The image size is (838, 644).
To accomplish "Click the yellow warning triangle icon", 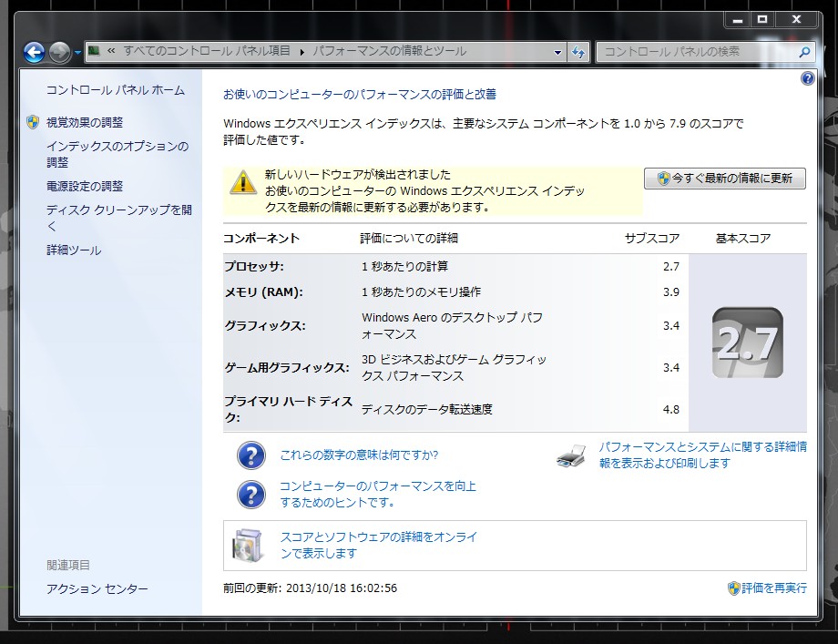I will [242, 181].
